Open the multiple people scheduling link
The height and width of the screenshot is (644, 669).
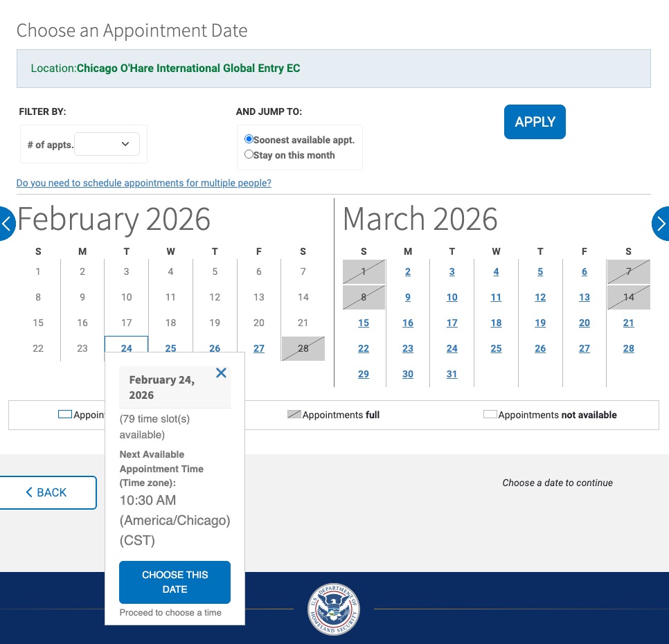tap(143, 183)
